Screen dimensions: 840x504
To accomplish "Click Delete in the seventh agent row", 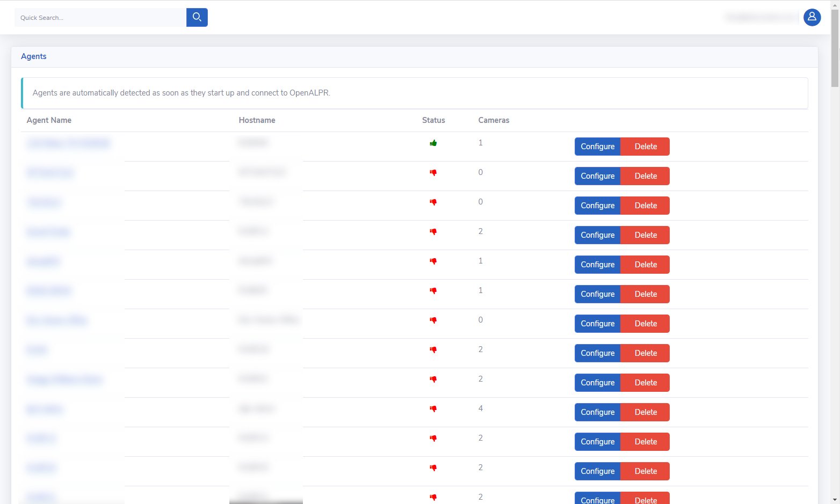I will point(645,324).
